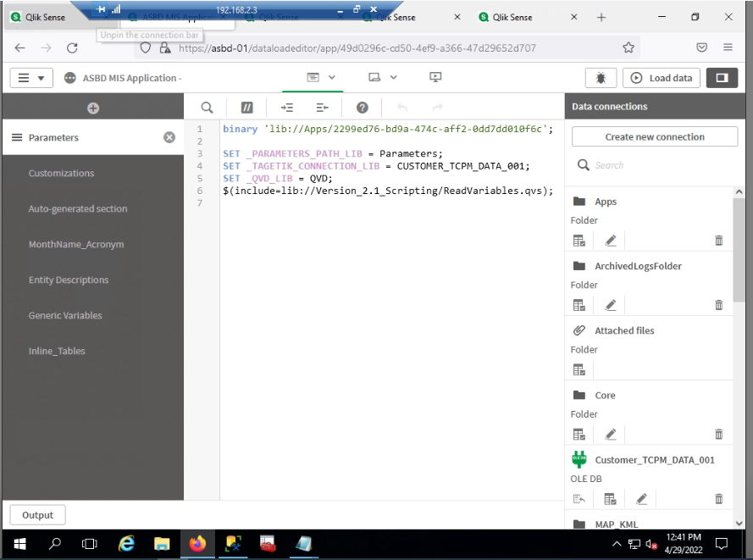The image size is (753, 560).
Task: Select data from the Apps folder
Action: [x=579, y=241]
